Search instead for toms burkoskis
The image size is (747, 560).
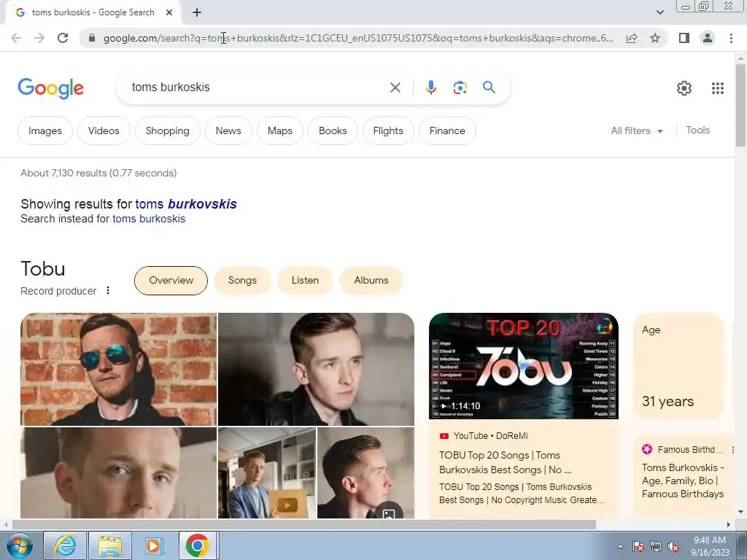click(149, 219)
